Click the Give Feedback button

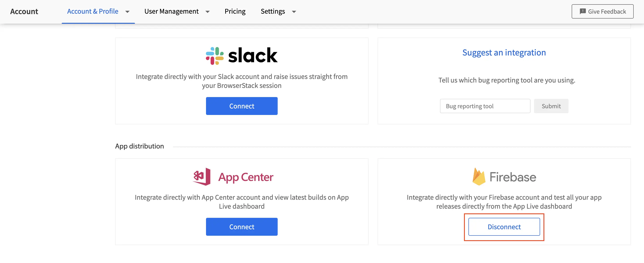[602, 11]
